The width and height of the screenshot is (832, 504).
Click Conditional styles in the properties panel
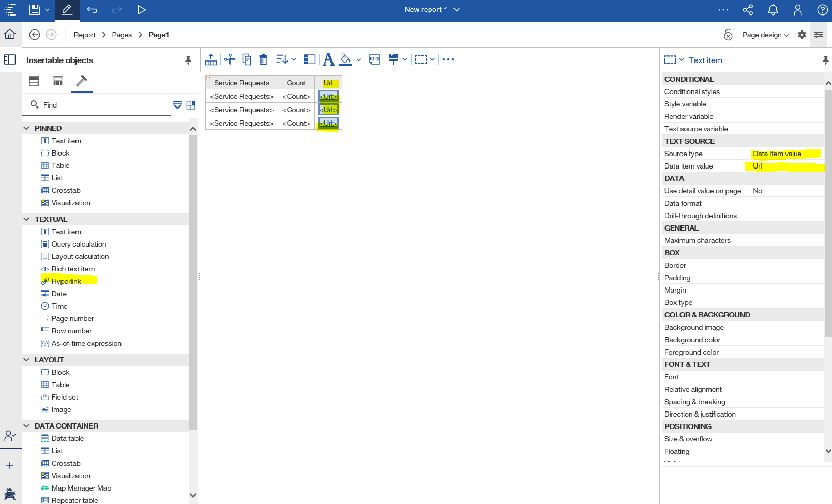pyautogui.click(x=692, y=91)
